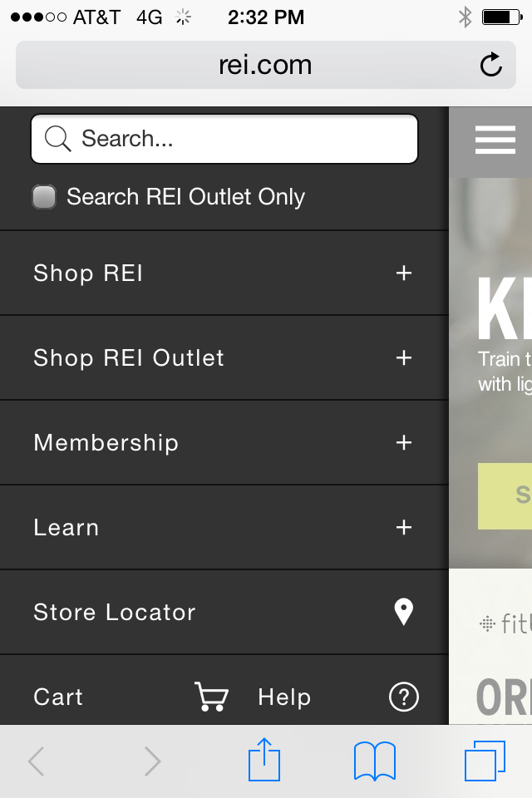Tap the hamburger menu icon

coord(495,140)
